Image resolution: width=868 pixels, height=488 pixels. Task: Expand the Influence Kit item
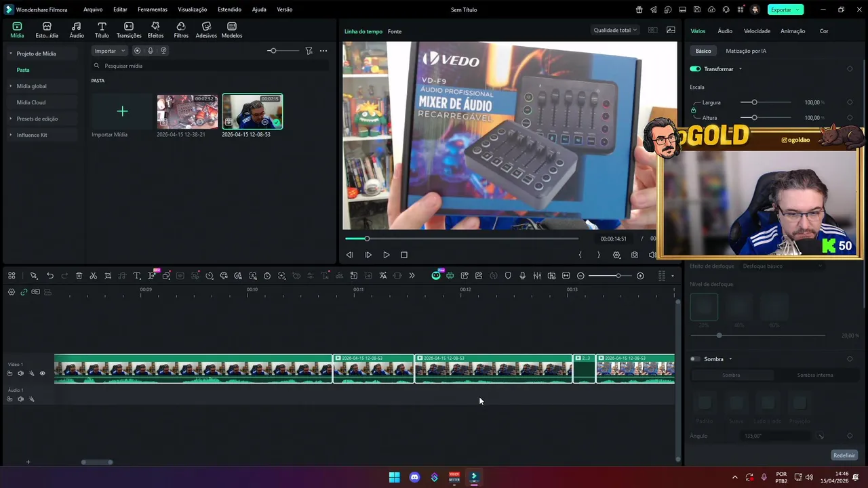[x=10, y=135]
